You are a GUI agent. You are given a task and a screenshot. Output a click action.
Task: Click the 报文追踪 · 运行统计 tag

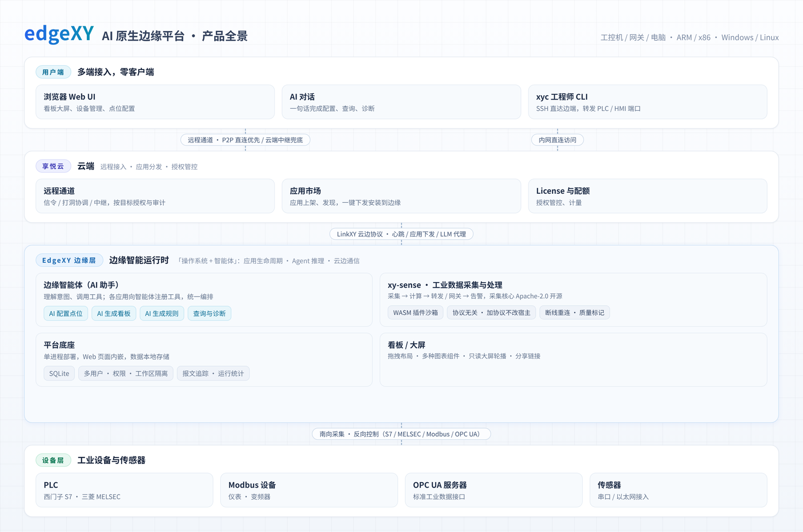pyautogui.click(x=213, y=373)
